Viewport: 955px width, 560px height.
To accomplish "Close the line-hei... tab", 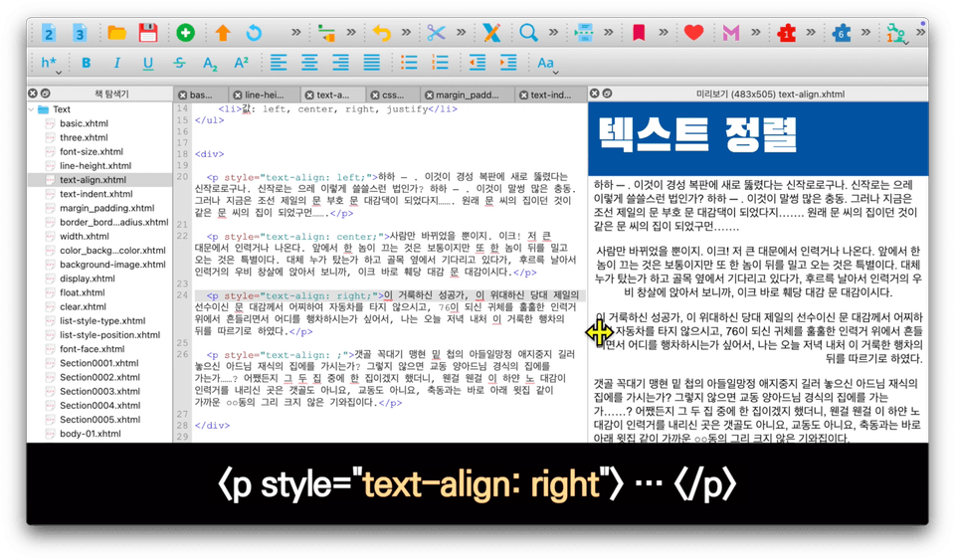I will 238,94.
